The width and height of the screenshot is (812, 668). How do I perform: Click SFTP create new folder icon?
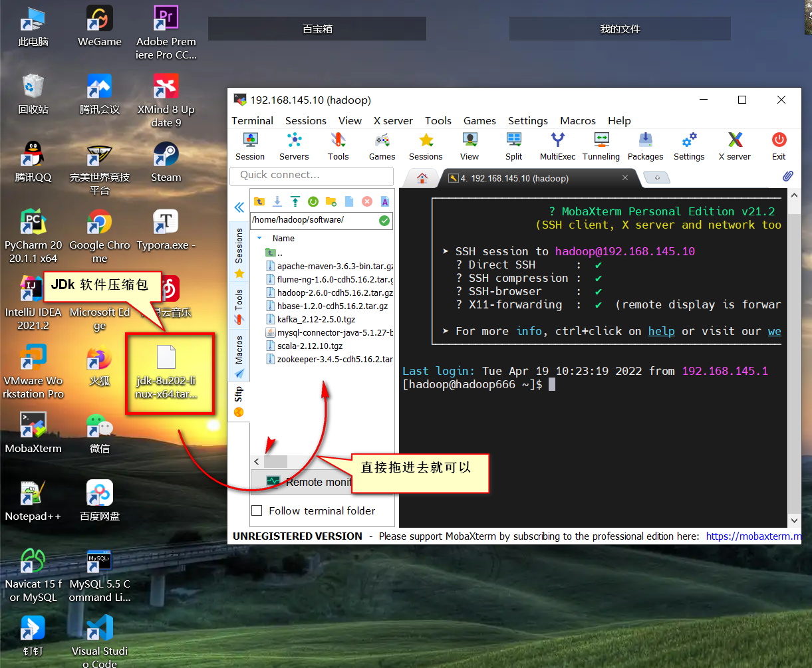(x=331, y=201)
